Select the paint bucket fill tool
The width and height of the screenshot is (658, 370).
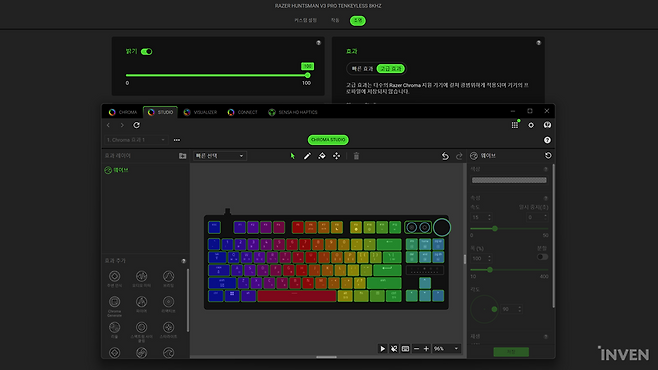coord(322,156)
